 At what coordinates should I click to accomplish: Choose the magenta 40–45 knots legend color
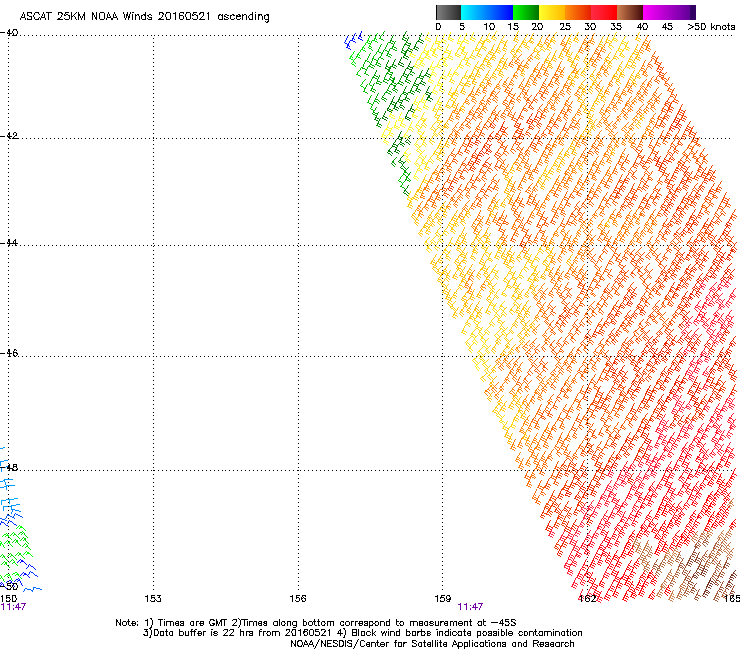tap(656, 12)
